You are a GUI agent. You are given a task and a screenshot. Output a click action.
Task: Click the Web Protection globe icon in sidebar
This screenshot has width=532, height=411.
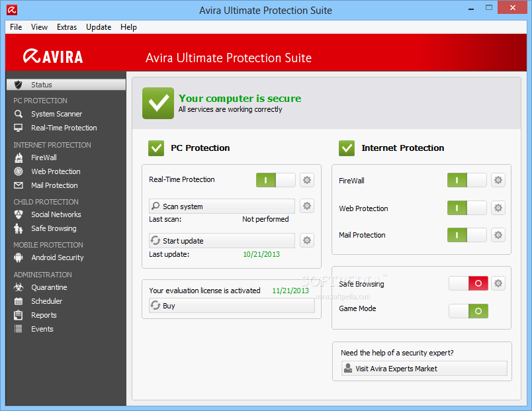point(19,171)
